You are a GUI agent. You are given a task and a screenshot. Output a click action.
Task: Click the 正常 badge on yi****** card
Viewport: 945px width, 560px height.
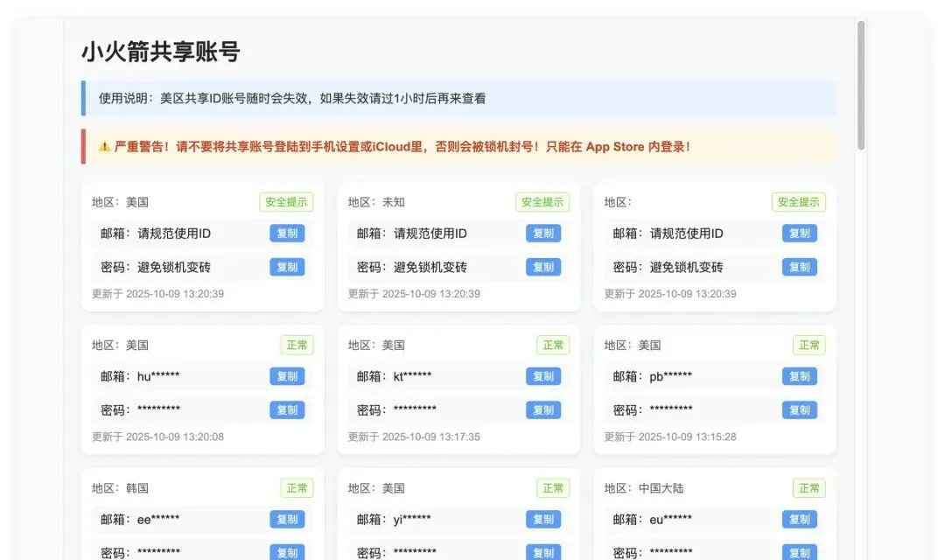pos(553,487)
